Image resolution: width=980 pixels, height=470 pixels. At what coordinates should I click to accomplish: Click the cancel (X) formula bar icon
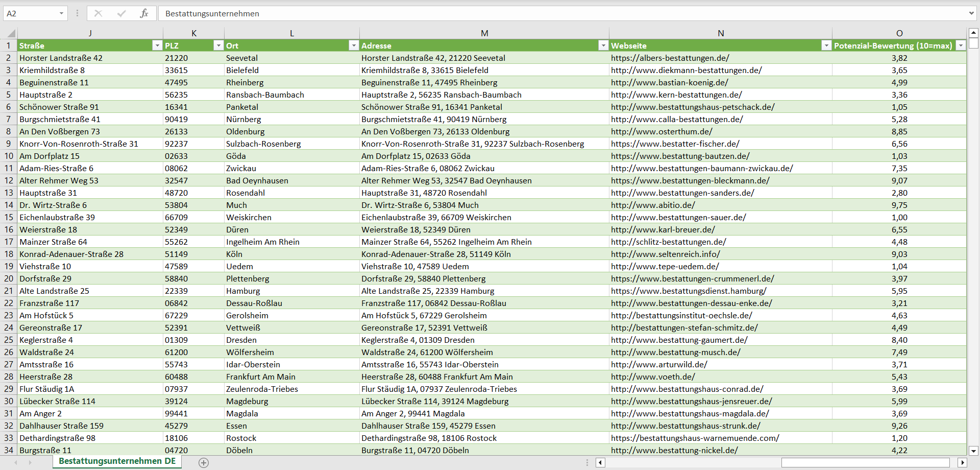coord(99,13)
